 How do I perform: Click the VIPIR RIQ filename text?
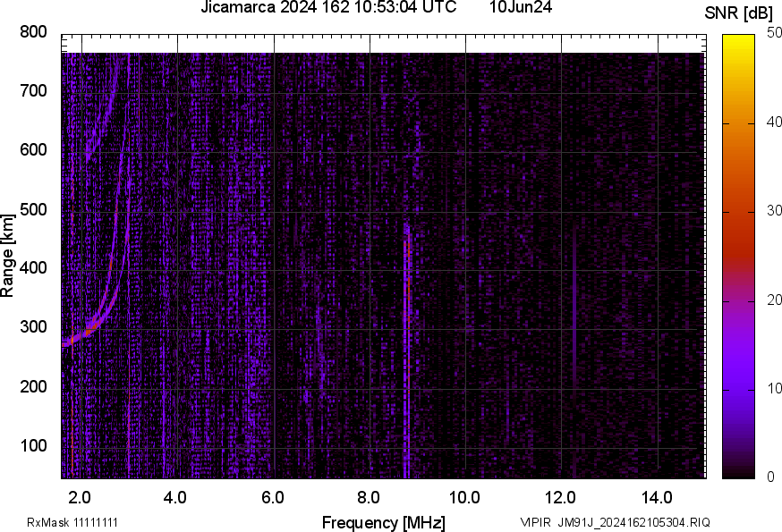615,522
